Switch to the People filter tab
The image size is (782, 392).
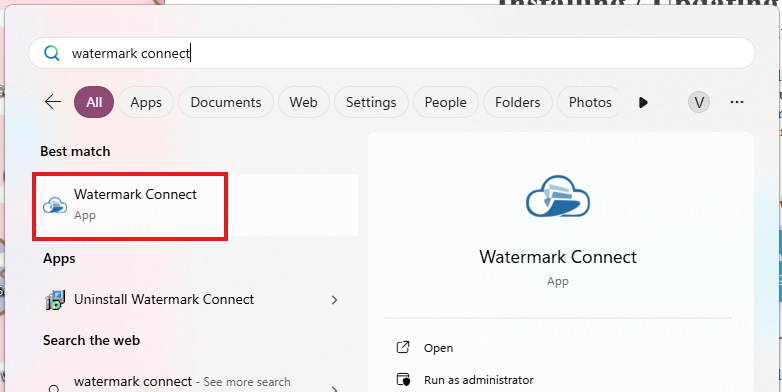[446, 102]
